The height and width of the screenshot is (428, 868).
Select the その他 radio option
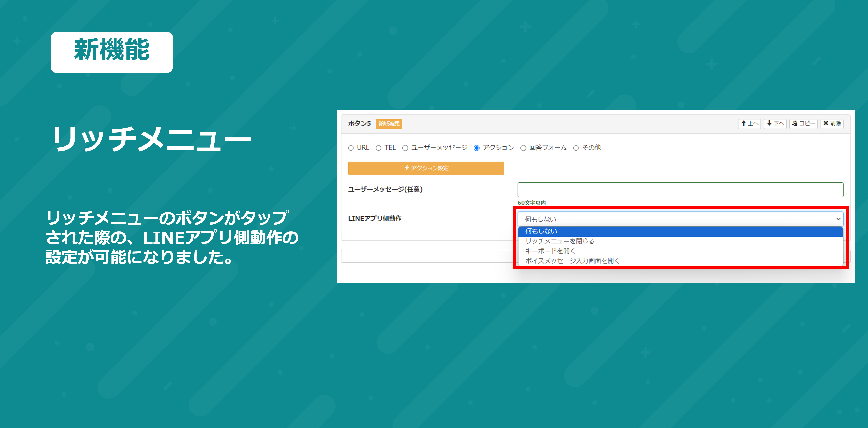[x=576, y=148]
